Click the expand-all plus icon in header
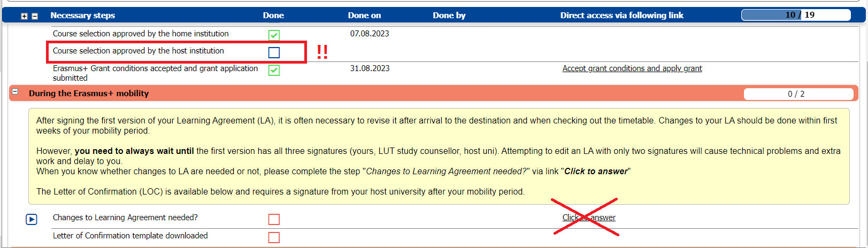 click(x=24, y=17)
